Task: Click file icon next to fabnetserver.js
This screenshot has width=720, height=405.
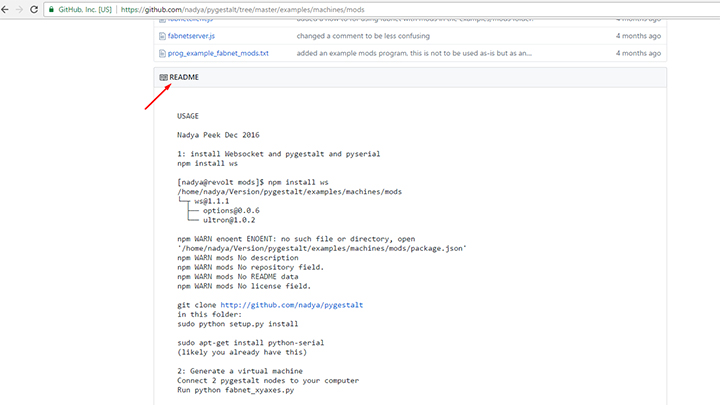Action: coord(162,36)
